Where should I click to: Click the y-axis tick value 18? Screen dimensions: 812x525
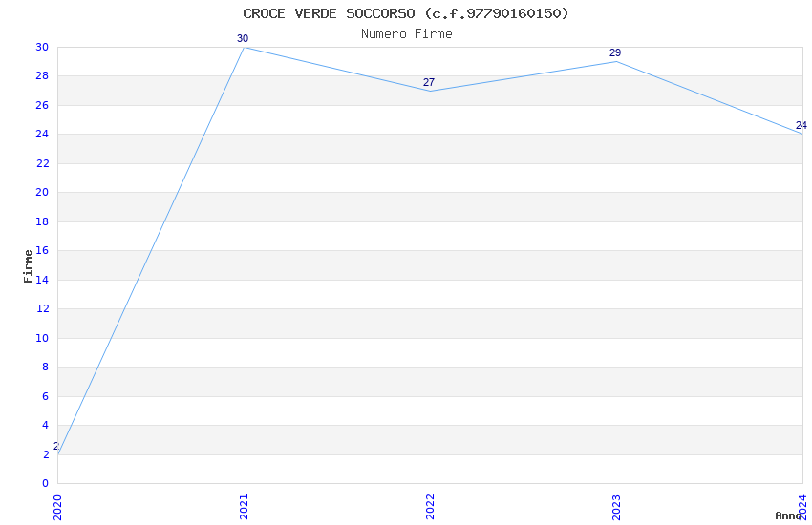click(42, 221)
